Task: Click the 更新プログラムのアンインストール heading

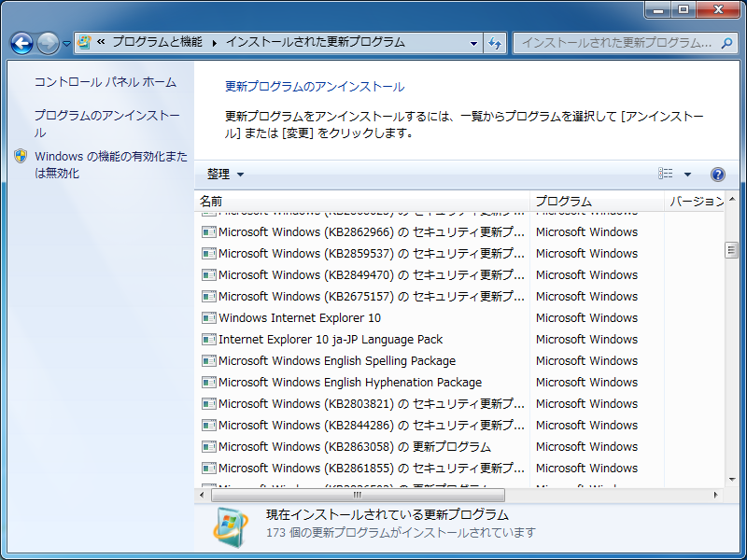Action: [315, 87]
